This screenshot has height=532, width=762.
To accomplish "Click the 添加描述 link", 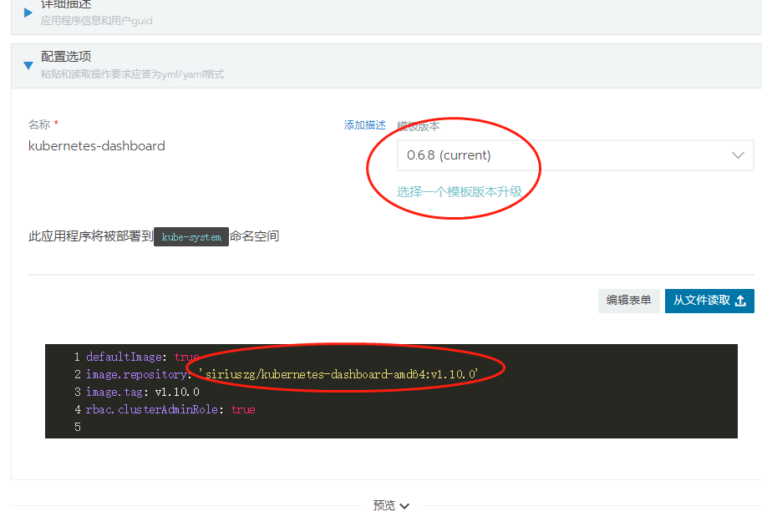I will tap(363, 124).
